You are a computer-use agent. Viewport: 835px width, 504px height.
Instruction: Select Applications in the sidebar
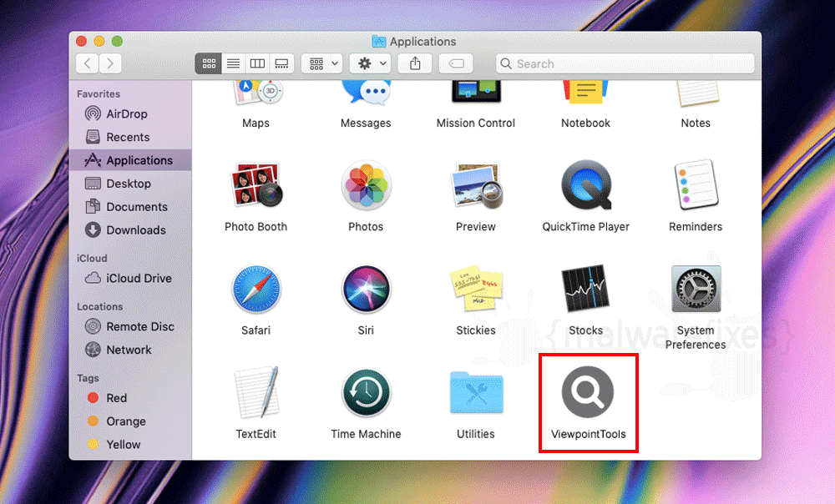[x=130, y=160]
